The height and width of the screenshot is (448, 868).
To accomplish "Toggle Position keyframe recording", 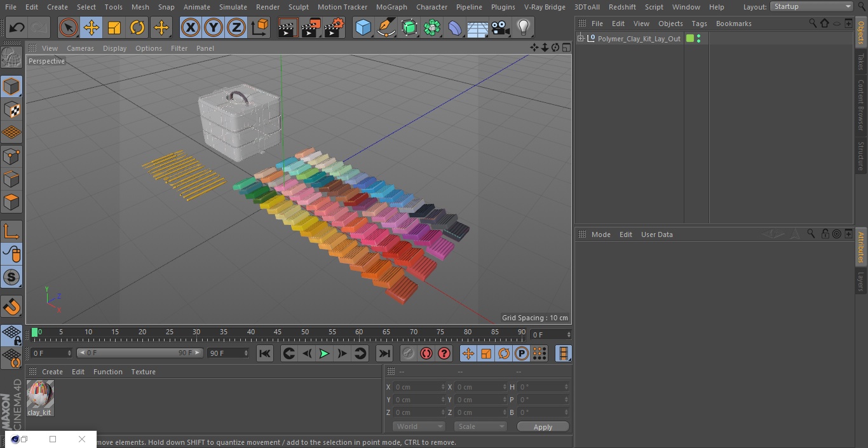I will click(468, 353).
